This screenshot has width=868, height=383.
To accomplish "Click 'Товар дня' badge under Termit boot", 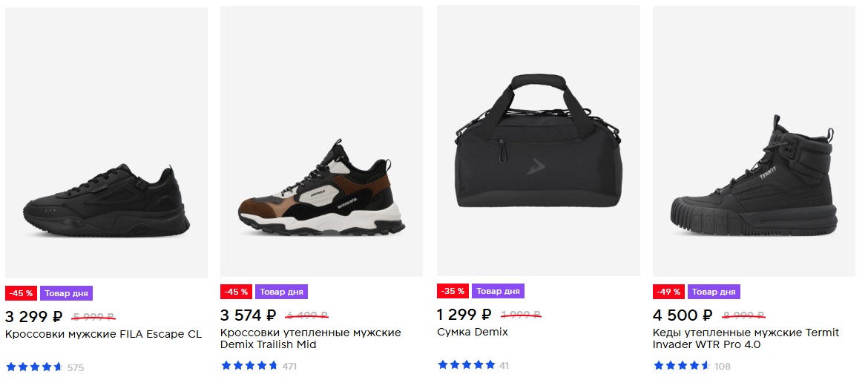I will [x=714, y=292].
